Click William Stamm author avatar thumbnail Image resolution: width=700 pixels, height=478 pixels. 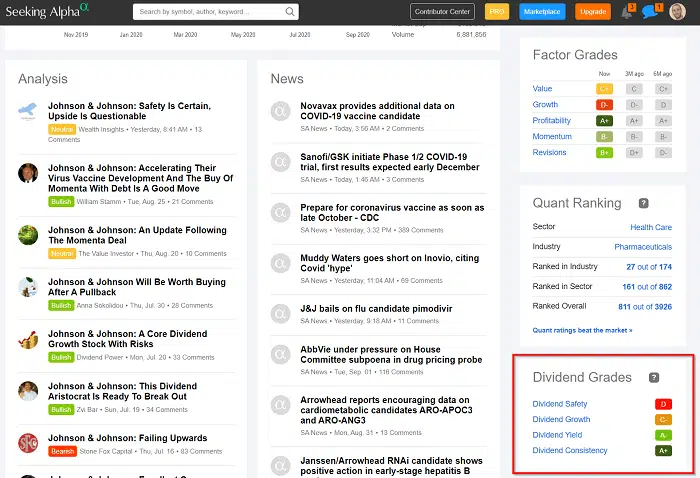[28, 174]
